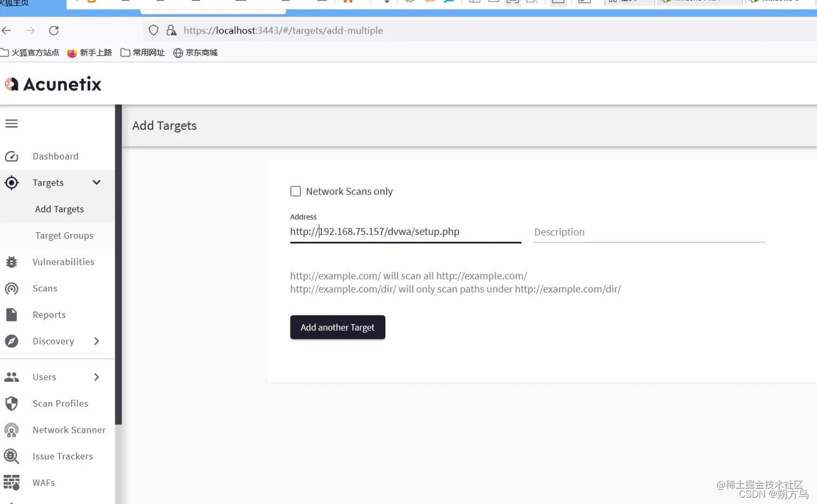Click the Discovery compass icon
This screenshot has width=817, height=504.
[x=11, y=341]
